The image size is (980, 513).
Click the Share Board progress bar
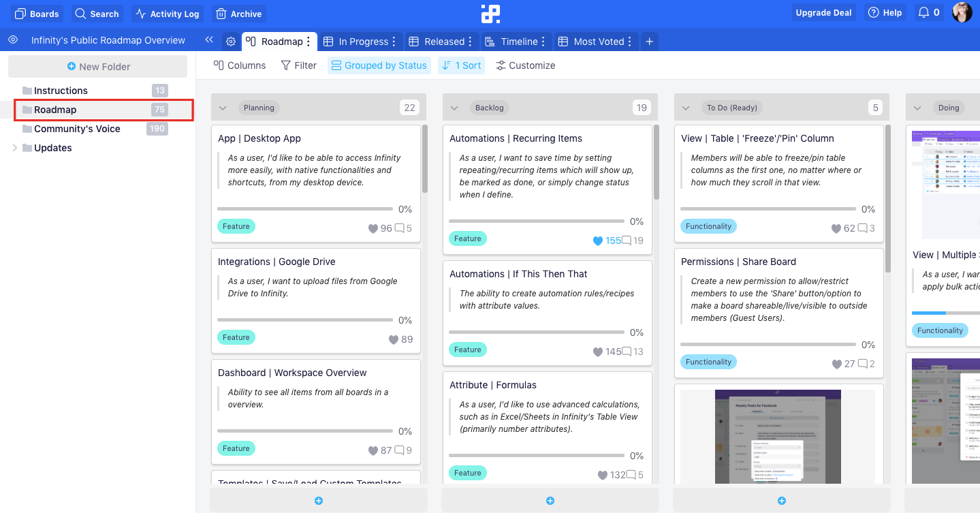[x=768, y=344]
